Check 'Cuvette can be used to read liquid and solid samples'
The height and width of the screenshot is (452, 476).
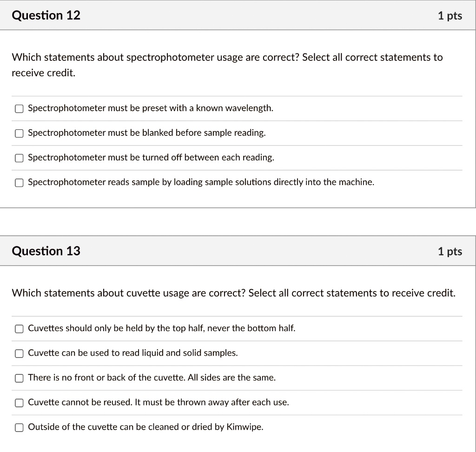pos(19,353)
